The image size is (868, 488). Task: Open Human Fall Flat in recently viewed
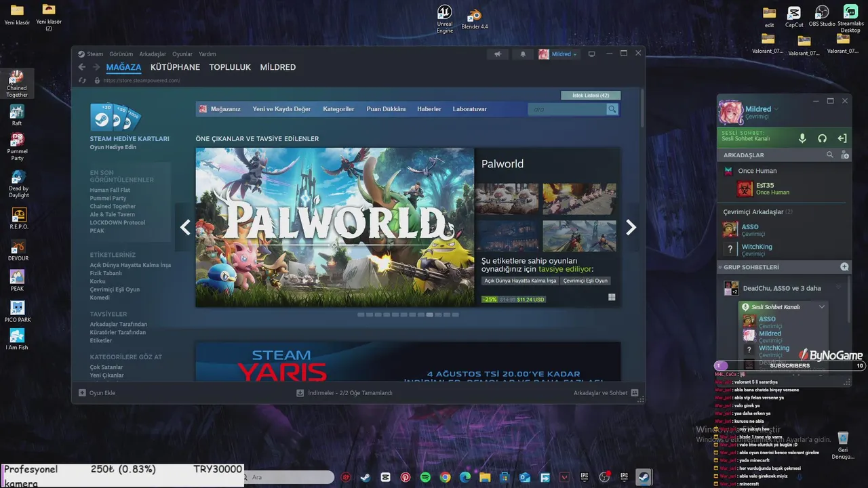[x=110, y=190]
